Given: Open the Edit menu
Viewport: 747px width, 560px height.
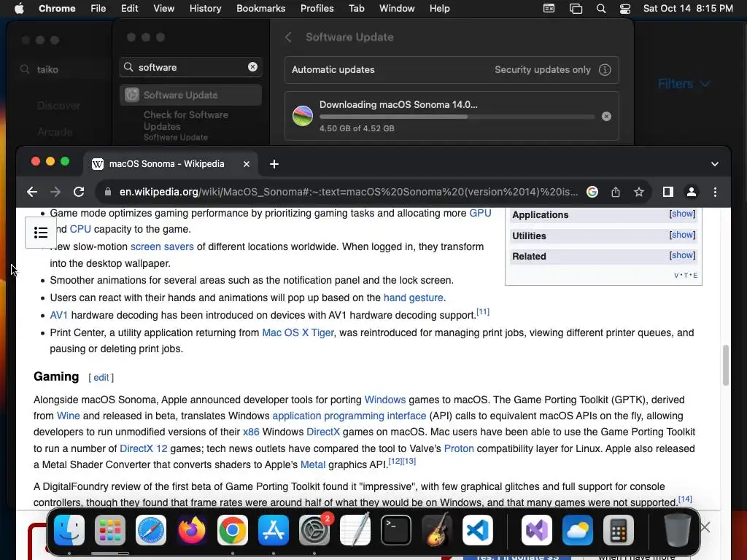Looking at the screenshot, I should pos(129,9).
